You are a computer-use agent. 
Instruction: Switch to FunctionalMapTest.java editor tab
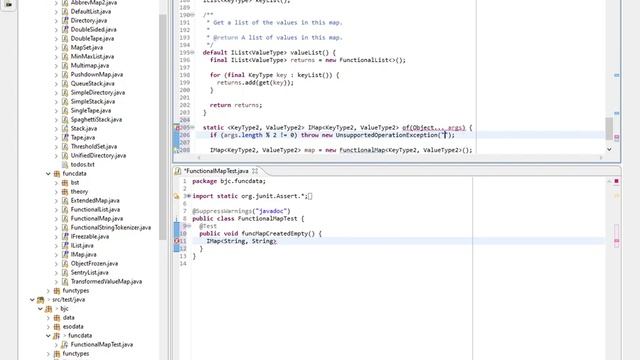[216, 171]
